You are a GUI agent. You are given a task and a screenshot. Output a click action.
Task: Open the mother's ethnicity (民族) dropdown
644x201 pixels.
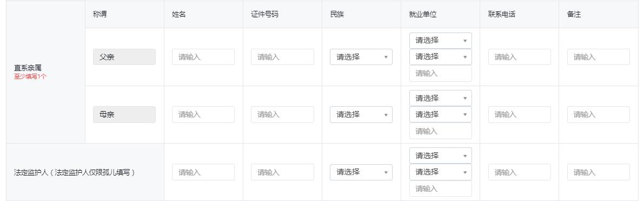point(361,114)
